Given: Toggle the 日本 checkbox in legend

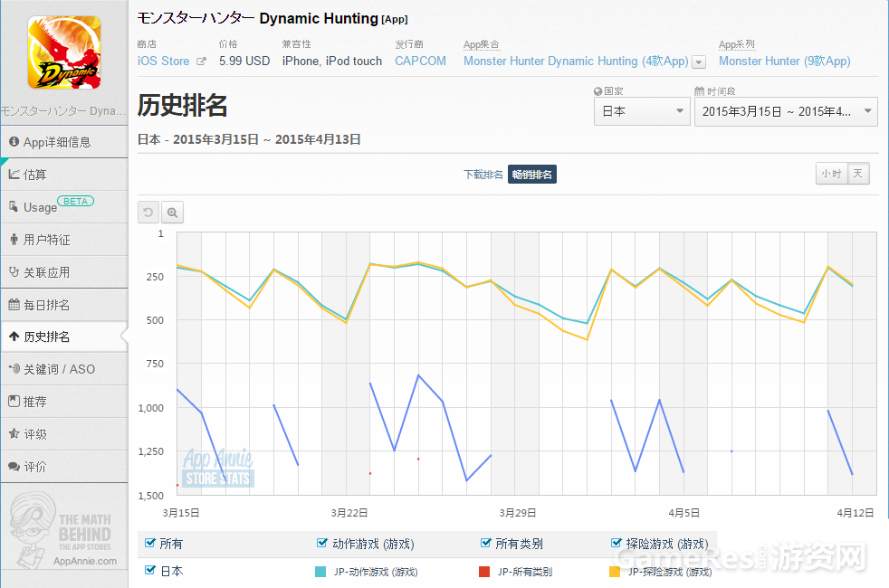Looking at the screenshot, I should 149,570.
